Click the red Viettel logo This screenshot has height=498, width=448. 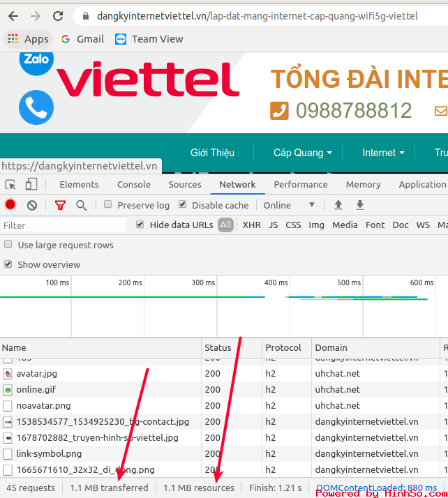(148, 79)
